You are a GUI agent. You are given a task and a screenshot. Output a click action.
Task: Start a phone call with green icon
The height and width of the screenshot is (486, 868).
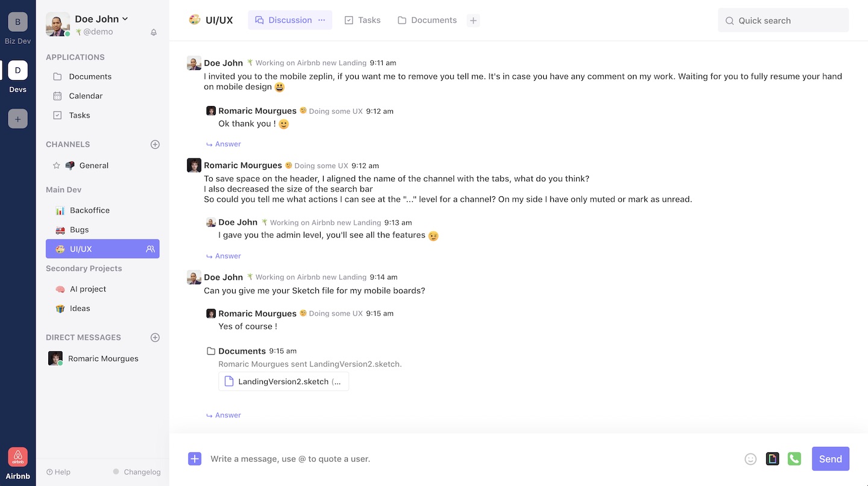[794, 459]
